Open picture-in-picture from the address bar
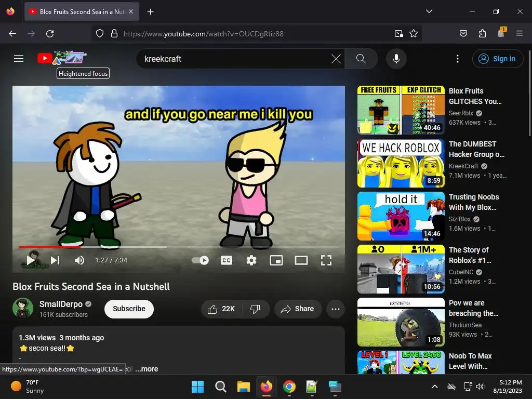 coord(398,34)
